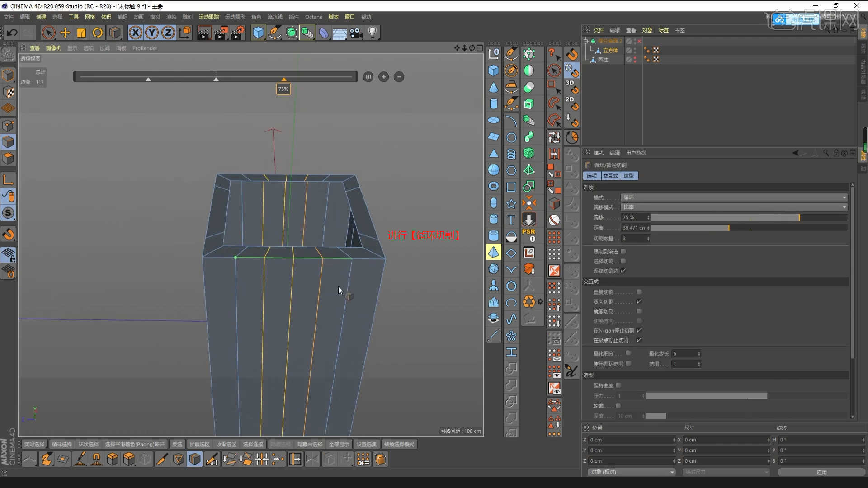This screenshot has width=868, height=488.
Task: Open the Pen spline tool
Action: tap(274, 33)
